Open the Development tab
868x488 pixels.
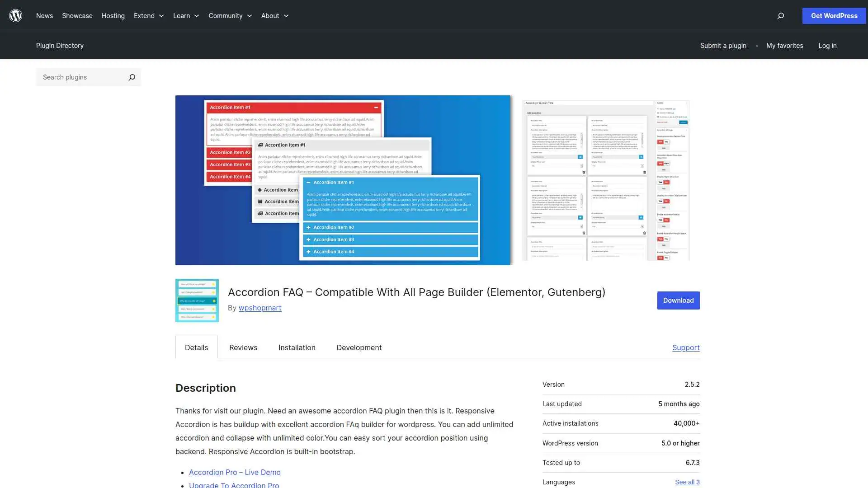[x=359, y=347]
